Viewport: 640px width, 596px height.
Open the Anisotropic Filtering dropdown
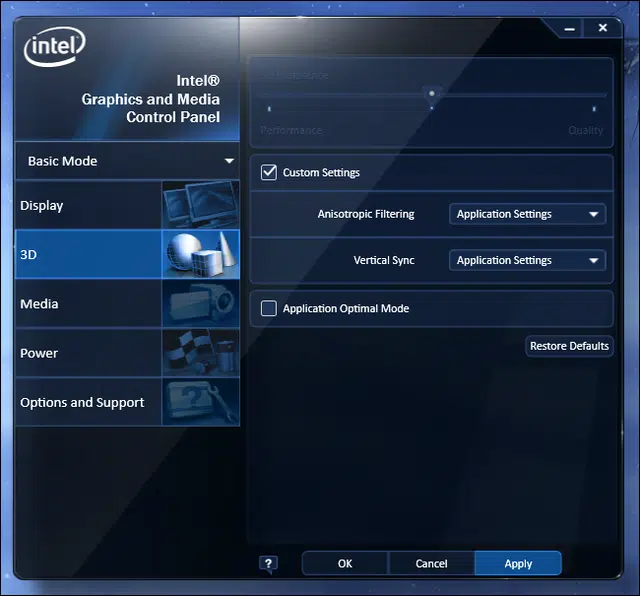point(527,214)
